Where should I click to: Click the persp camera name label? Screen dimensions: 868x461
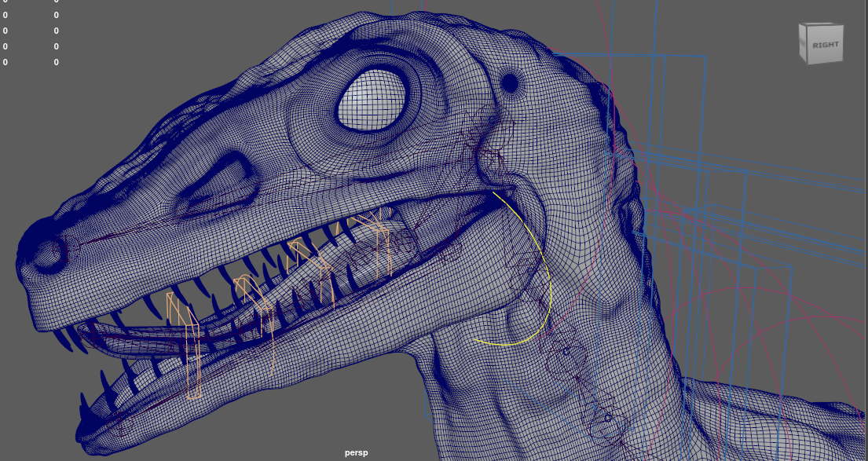356,452
